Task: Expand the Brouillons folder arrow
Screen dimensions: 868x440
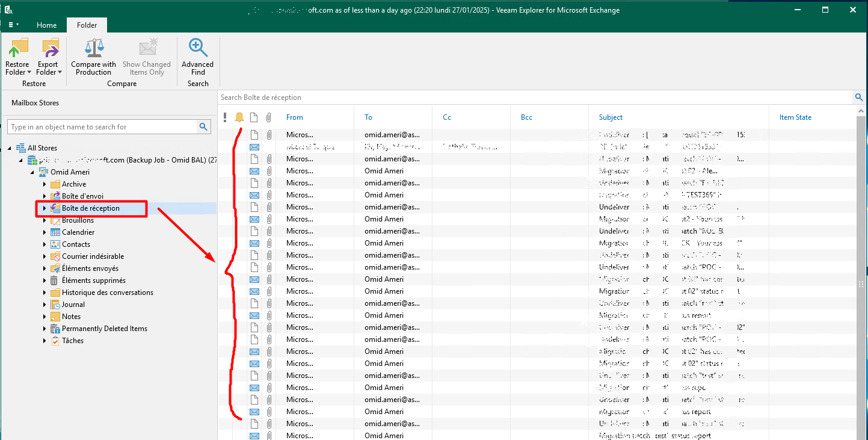Action: 45,220
